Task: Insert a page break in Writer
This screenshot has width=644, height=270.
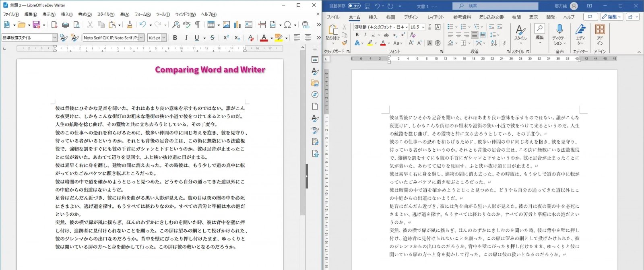Action: point(262,25)
